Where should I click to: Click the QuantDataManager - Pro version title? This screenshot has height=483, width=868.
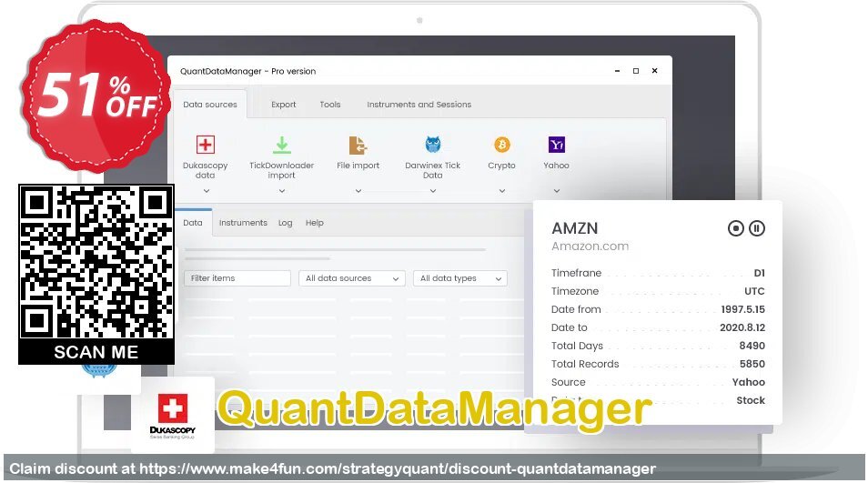(248, 71)
